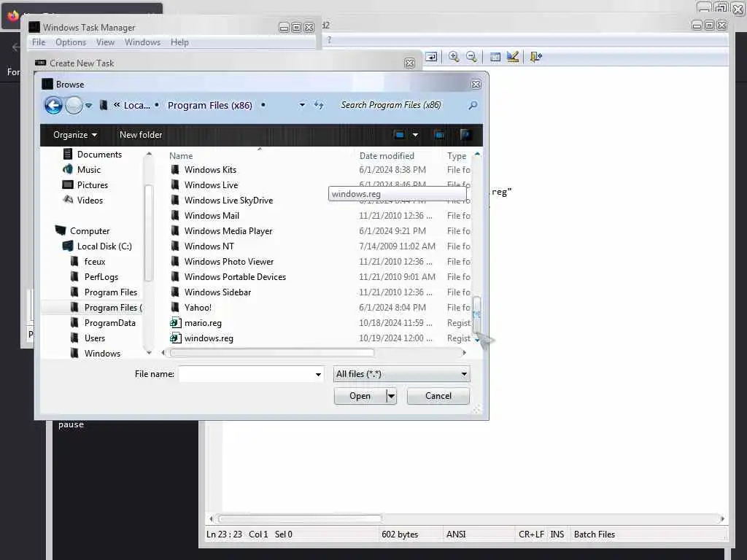The height and width of the screenshot is (560, 747).
Task: Click the horizontal scrollbar in file list
Action: [x=272, y=353]
